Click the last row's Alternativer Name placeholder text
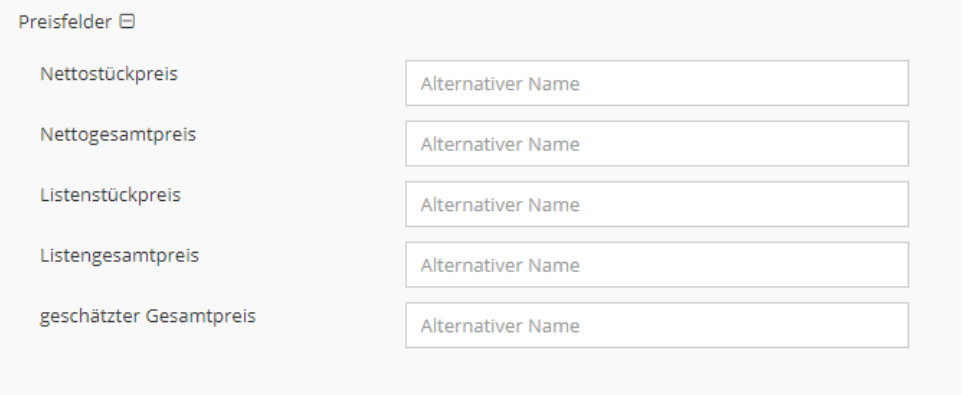Image resolution: width=966 pixels, height=395 pixels. click(500, 326)
